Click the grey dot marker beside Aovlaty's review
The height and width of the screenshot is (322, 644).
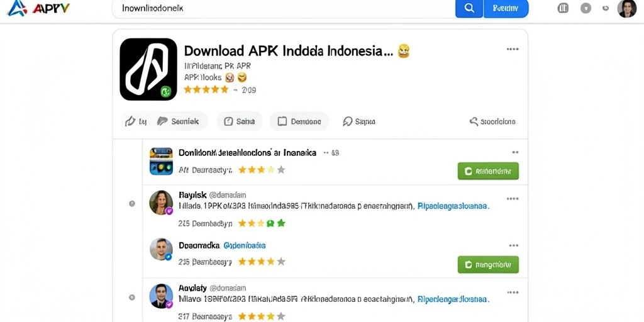pos(132,297)
